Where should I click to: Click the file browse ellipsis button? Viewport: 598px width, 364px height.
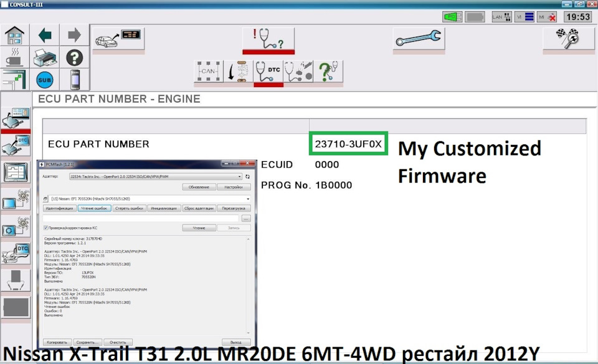[246, 218]
